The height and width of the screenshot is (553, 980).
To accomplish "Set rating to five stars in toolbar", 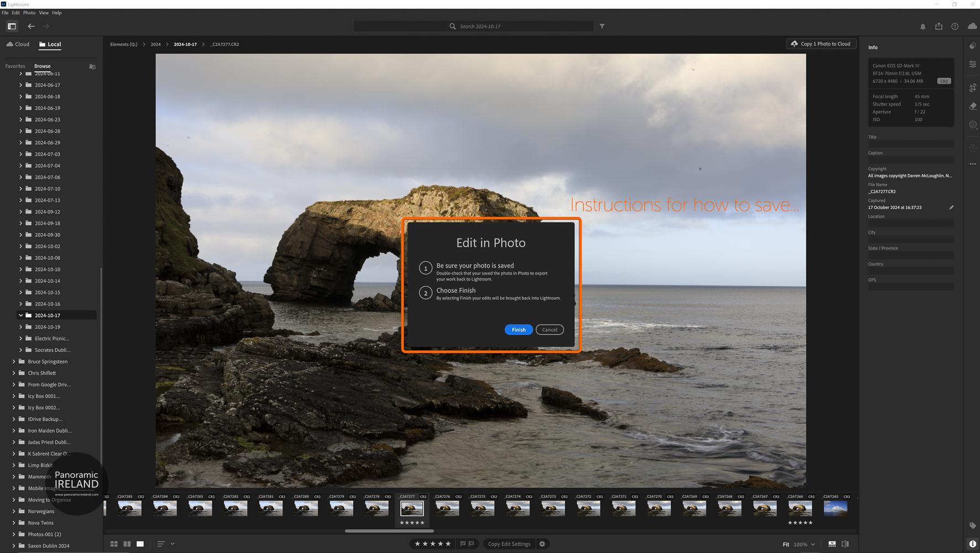I will click(x=448, y=544).
